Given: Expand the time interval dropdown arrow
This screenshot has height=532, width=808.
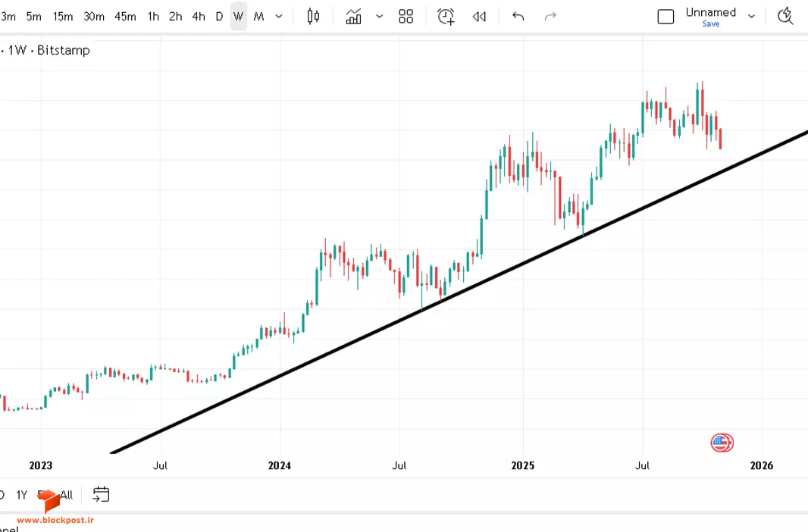Looking at the screenshot, I should [279, 17].
